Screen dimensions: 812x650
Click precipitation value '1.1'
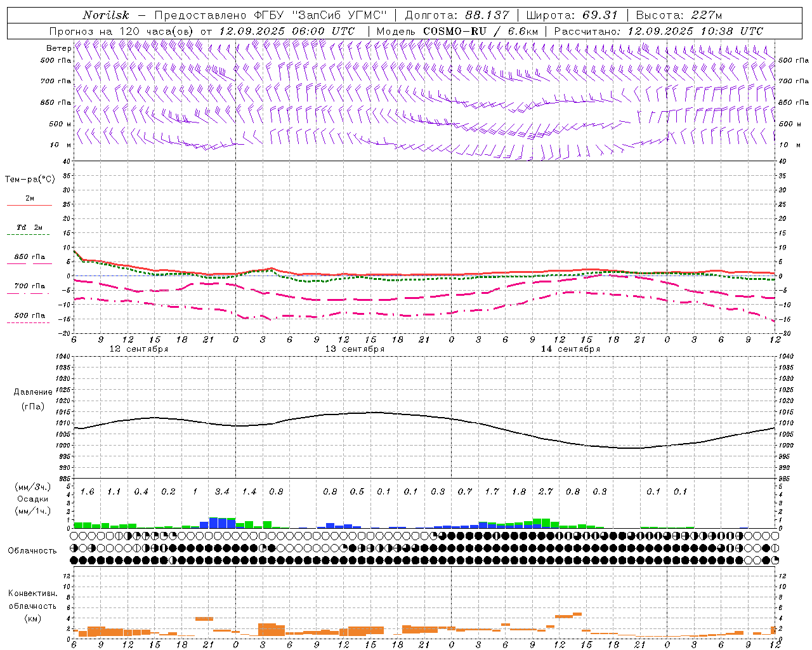(114, 492)
